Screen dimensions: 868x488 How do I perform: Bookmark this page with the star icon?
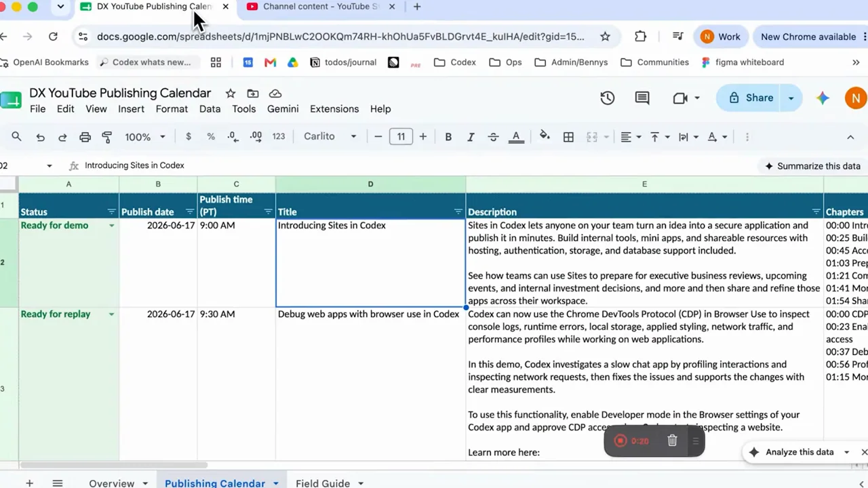tap(605, 37)
